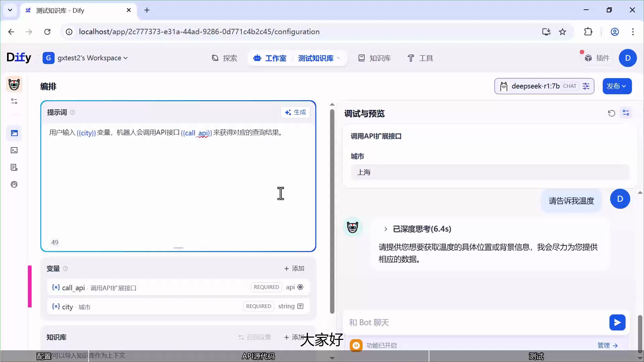644x362 pixels.
Task: Click the 和 Bot 聊天 chat input field
Action: click(x=476, y=322)
